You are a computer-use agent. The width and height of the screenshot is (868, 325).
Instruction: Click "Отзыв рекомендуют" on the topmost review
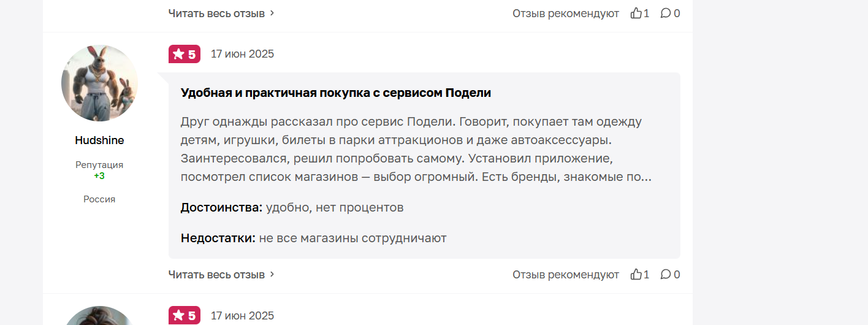pyautogui.click(x=565, y=13)
